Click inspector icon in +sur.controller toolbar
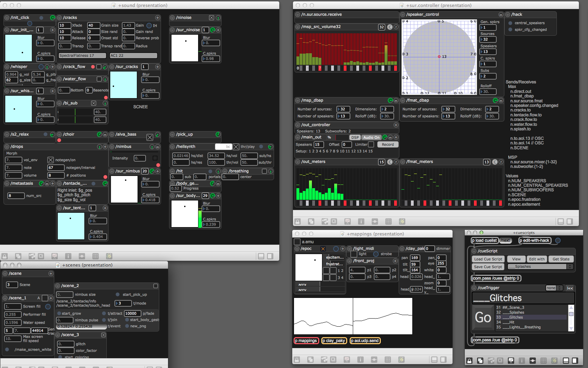The width and height of the screenshot is (588, 368). [361, 222]
